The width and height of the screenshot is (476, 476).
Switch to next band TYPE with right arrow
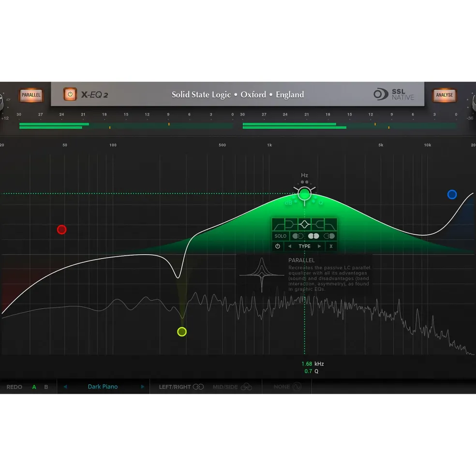point(319,246)
